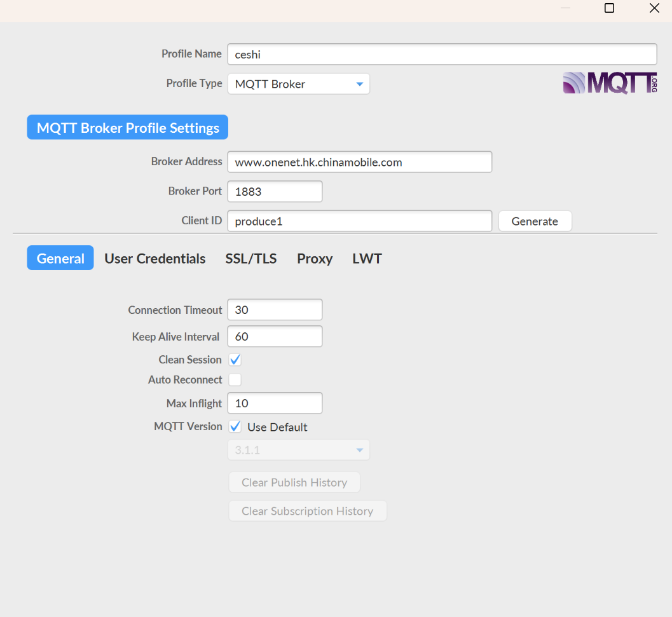The image size is (672, 617).
Task: Open the SSL/TLS tab
Action: pyautogui.click(x=251, y=259)
